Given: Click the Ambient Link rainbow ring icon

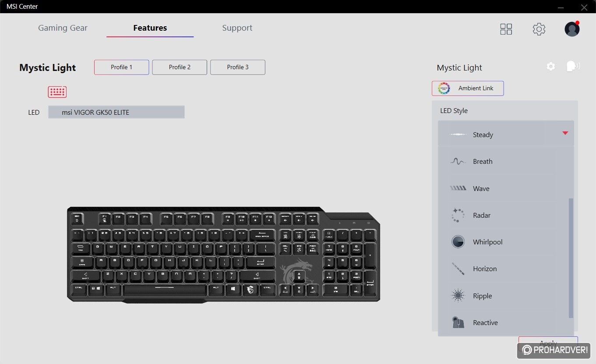Looking at the screenshot, I should pos(444,88).
